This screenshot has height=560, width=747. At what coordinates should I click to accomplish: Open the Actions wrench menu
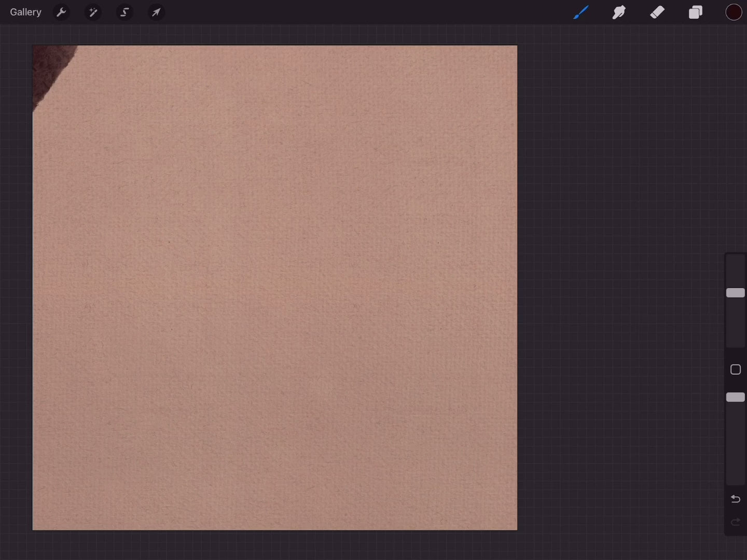pyautogui.click(x=61, y=12)
